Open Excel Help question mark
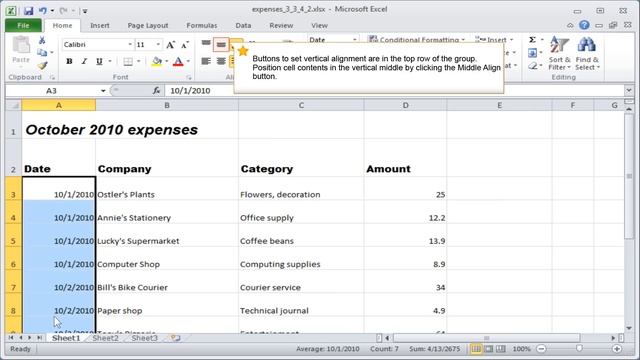This screenshot has width=640, height=360. pos(584,25)
